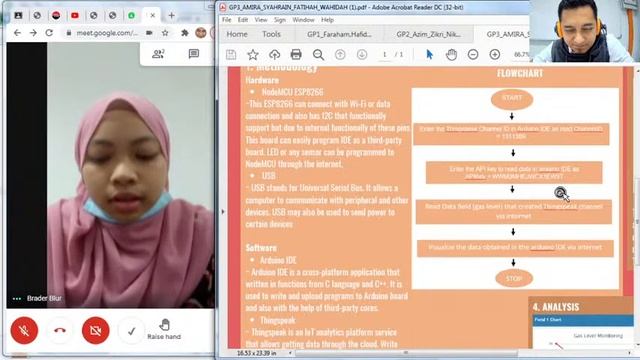
Task: Hang up the Meet call
Action: pos(60,330)
